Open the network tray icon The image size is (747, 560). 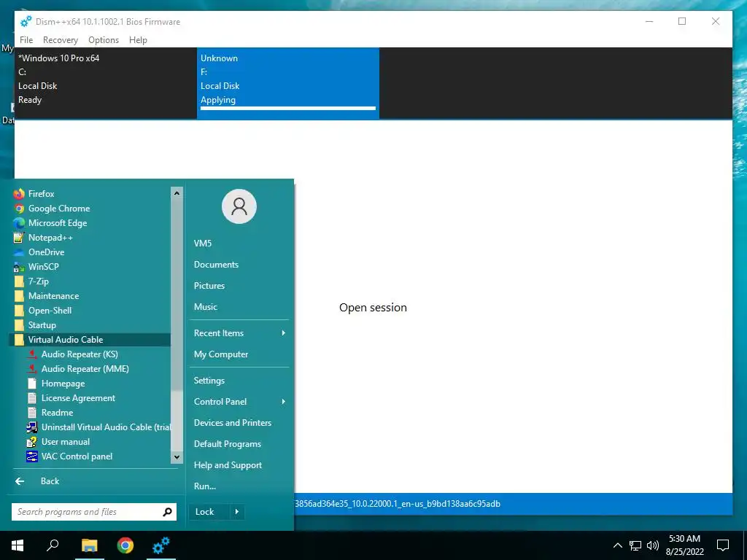(635, 545)
